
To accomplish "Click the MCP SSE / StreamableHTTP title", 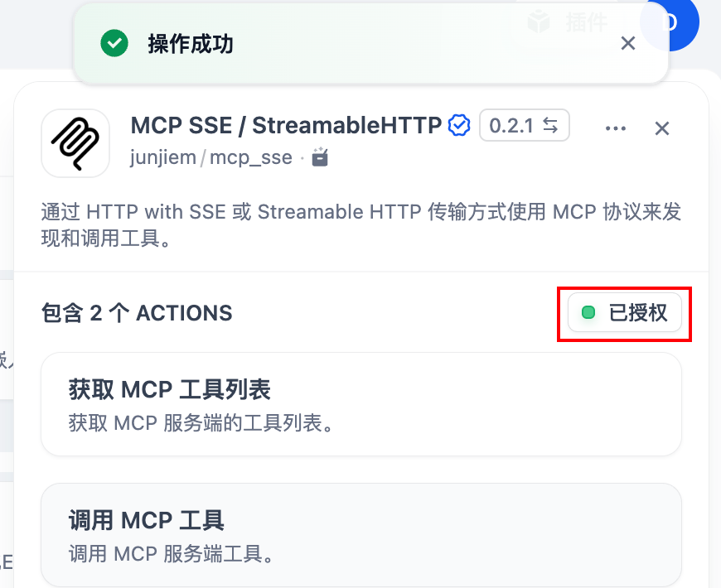I will [x=286, y=125].
